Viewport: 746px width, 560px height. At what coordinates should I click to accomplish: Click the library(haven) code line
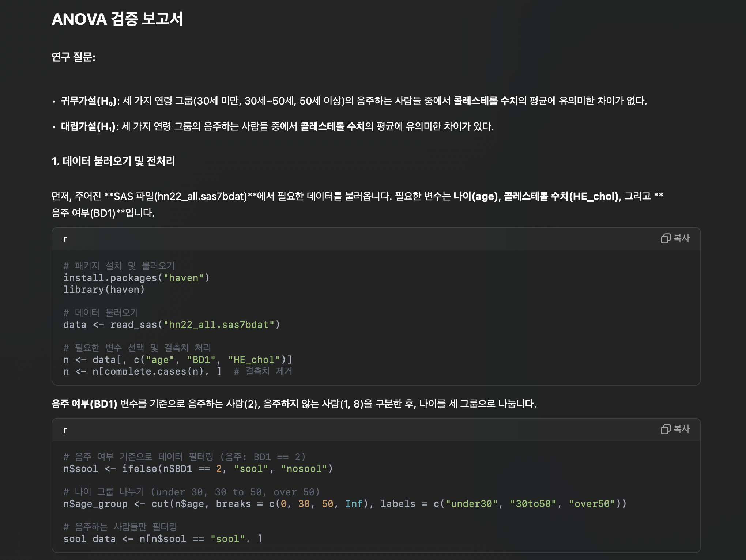pos(104,290)
